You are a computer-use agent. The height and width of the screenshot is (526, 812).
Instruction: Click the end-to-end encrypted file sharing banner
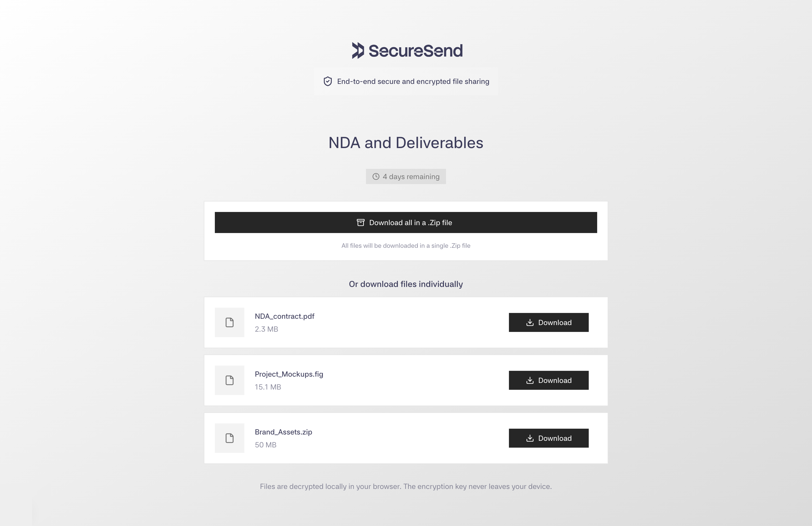click(406, 81)
